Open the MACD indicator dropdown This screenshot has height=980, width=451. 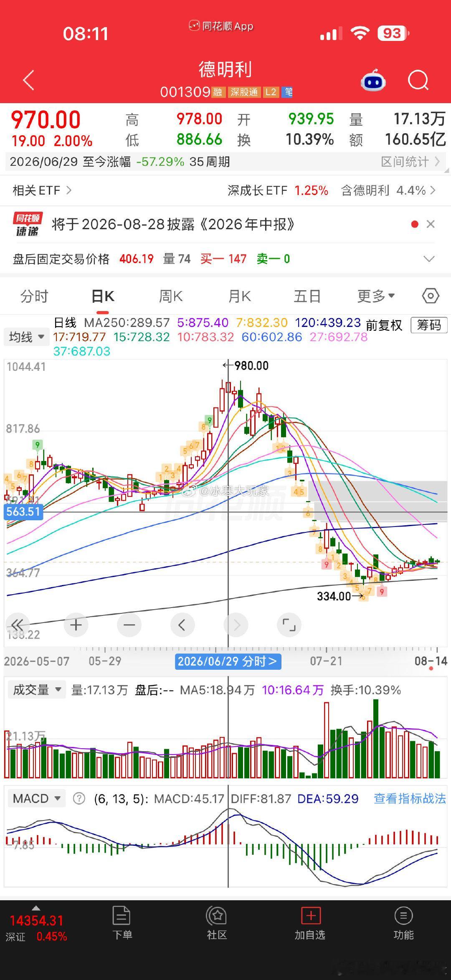tap(36, 799)
